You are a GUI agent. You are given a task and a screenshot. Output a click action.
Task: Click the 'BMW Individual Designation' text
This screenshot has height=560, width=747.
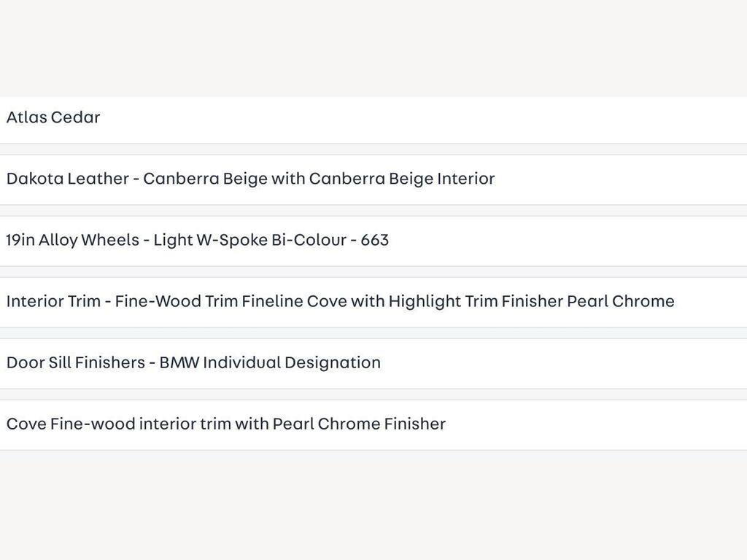[x=270, y=363]
